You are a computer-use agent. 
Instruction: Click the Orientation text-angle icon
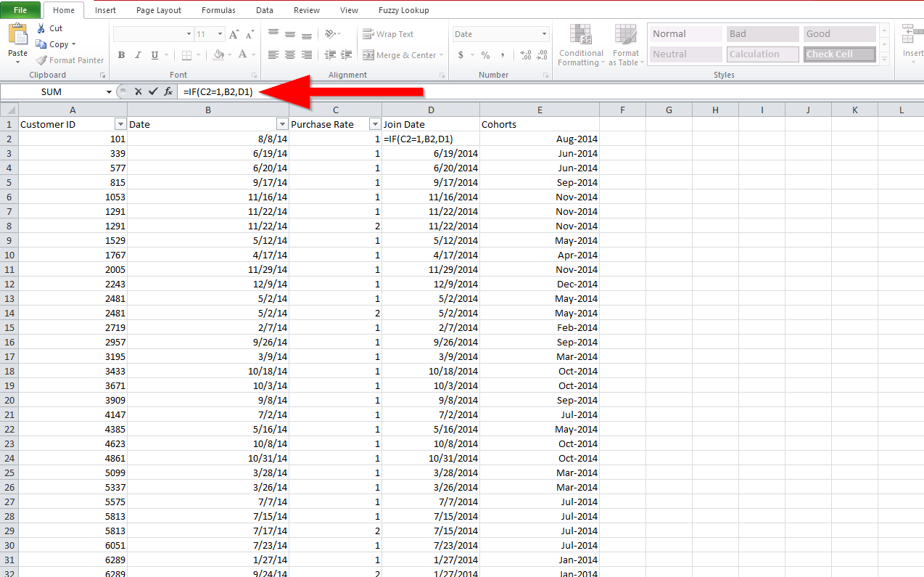pos(330,34)
